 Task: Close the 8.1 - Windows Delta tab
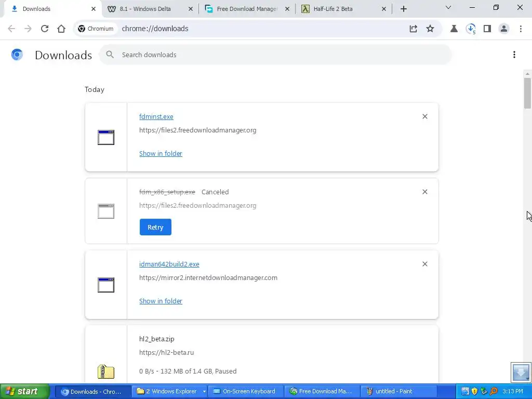(190, 9)
